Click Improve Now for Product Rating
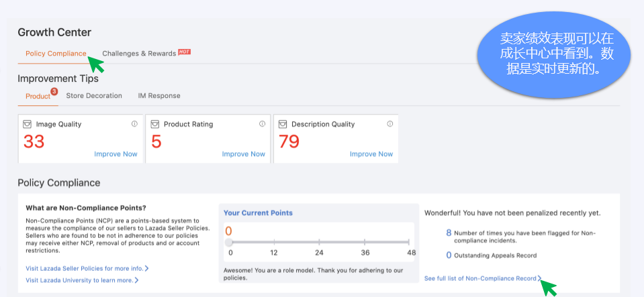Viewport: 644px width, 297px height. (x=244, y=154)
